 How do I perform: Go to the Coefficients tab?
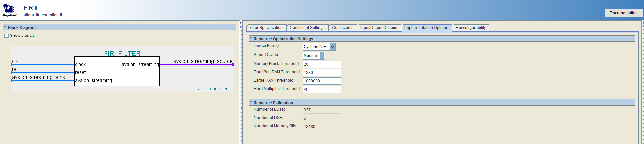tap(342, 28)
